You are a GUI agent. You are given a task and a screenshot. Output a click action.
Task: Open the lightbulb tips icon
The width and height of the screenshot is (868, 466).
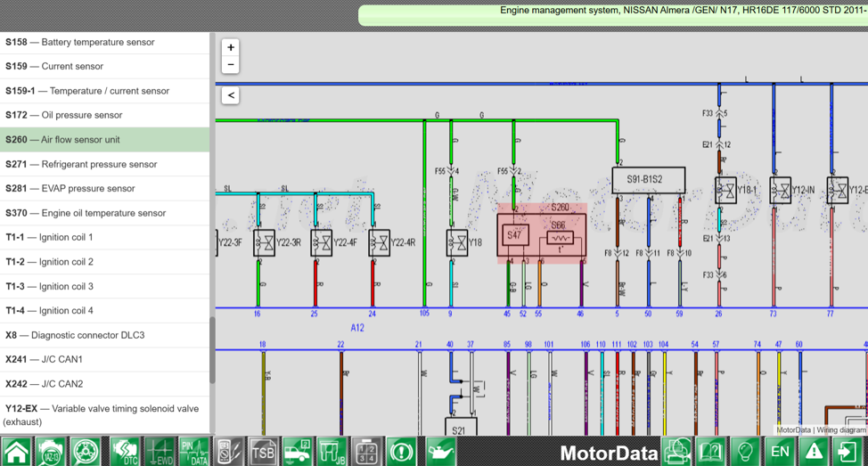pos(746,451)
